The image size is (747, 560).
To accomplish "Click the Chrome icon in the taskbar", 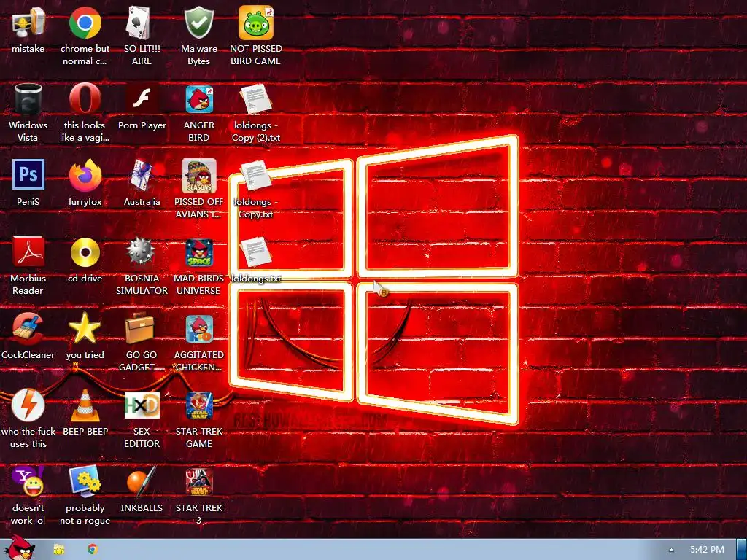I will click(93, 549).
